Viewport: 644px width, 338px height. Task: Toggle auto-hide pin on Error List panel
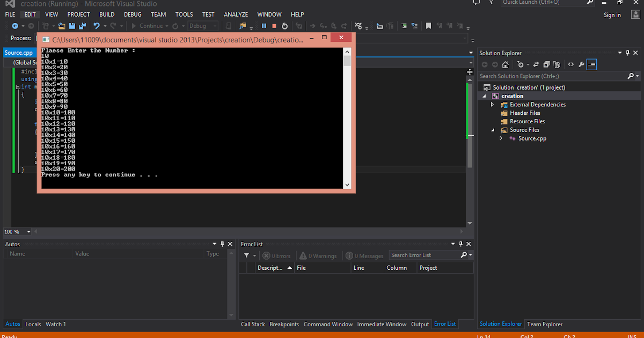pos(462,244)
